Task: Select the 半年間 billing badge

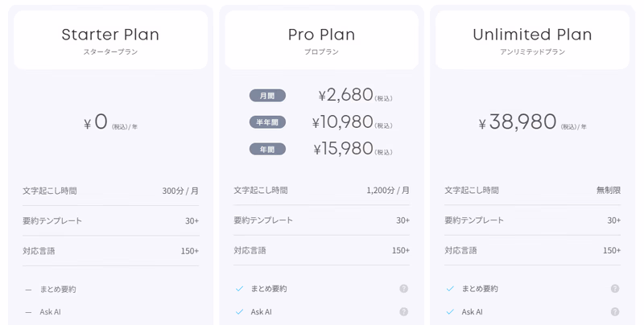Action: tap(267, 122)
